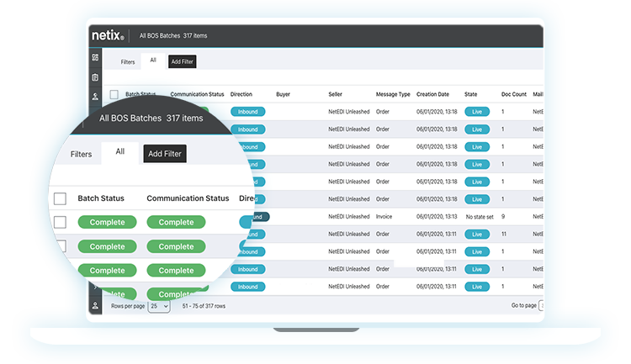Tick the magnified row checkbox directly under the header checkbox

coord(60,222)
